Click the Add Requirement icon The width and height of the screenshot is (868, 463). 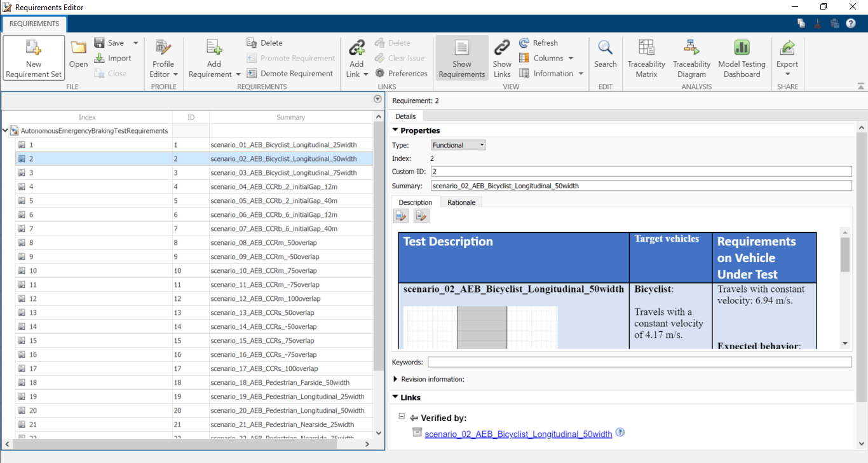coord(214,48)
